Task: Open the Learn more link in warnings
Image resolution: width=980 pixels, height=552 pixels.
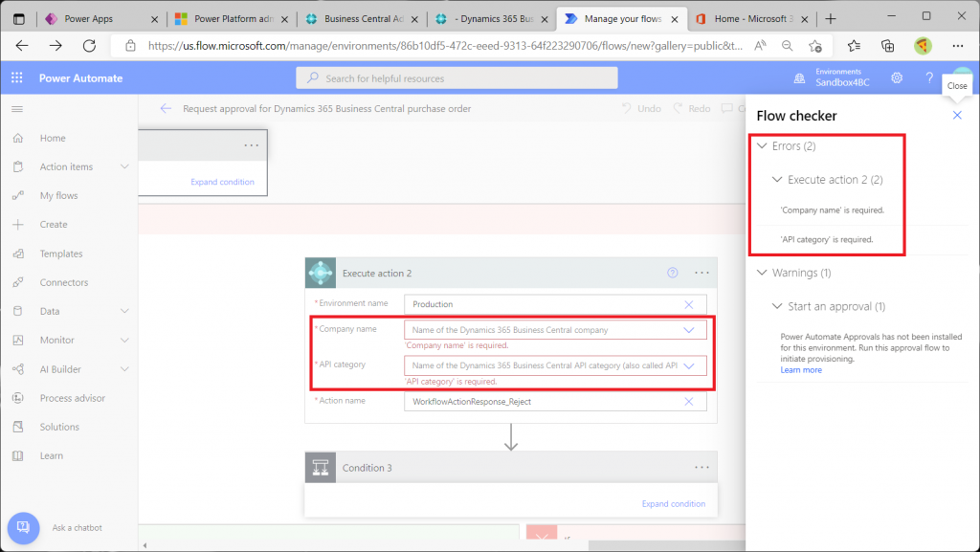Action: tap(801, 369)
